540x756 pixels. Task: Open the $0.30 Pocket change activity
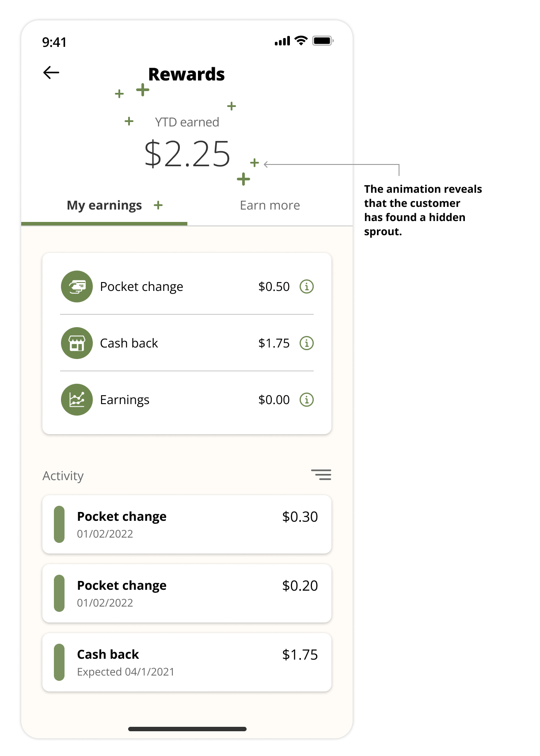(187, 524)
